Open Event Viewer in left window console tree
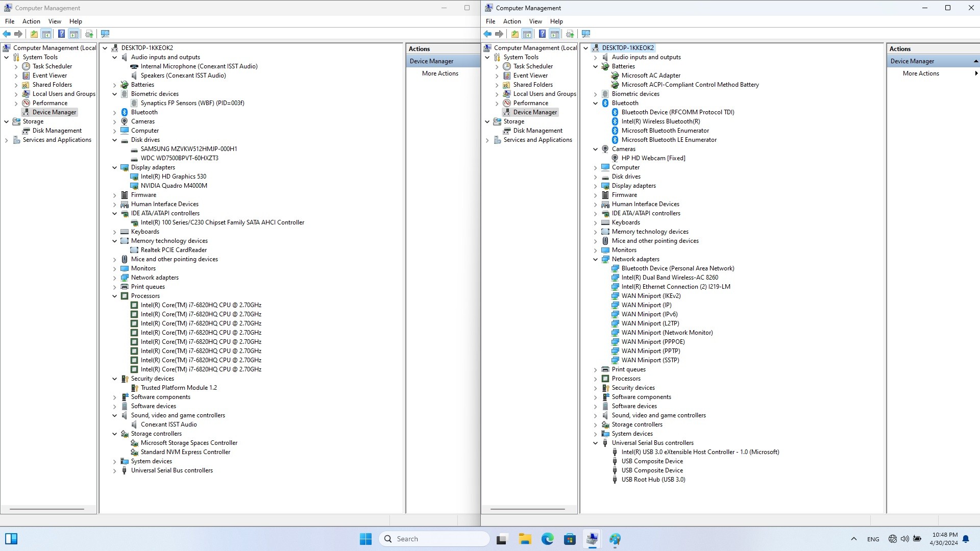This screenshot has height=551, width=980. tap(50, 76)
